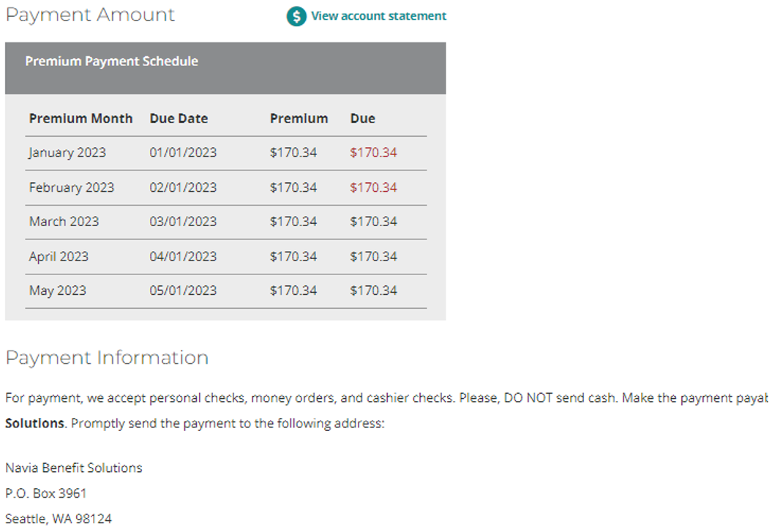Click the Due column header

point(362,118)
